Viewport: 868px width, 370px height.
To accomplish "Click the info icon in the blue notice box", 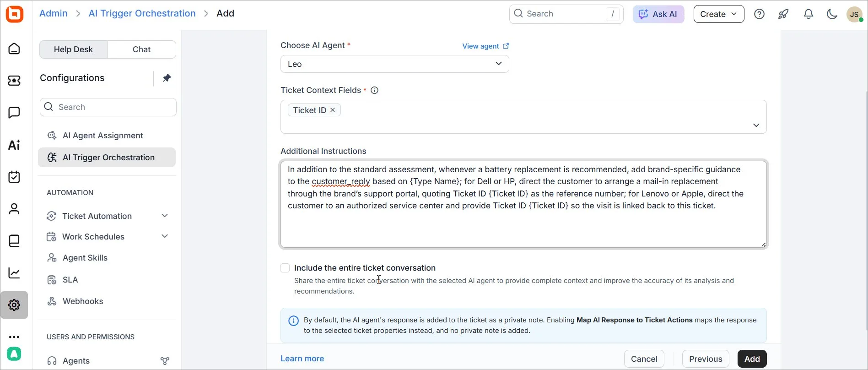I will (x=293, y=321).
